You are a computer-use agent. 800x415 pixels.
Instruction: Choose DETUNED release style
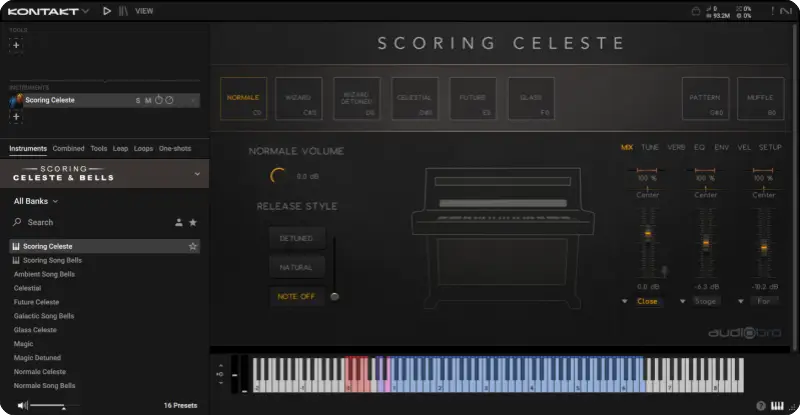pos(297,238)
